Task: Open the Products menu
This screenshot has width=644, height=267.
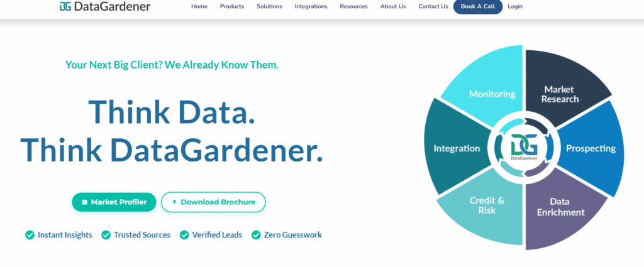Action: (x=232, y=6)
